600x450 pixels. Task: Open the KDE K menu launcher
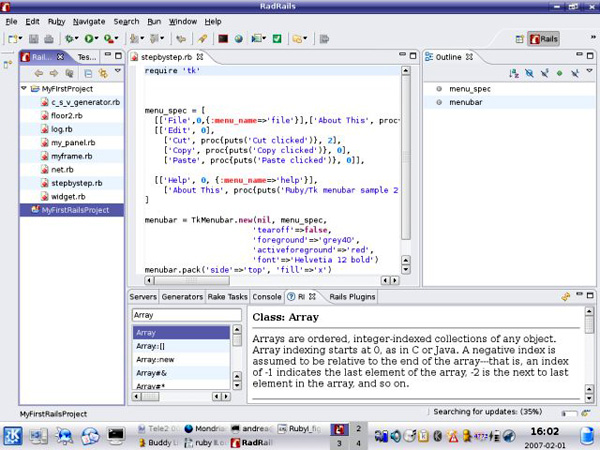tap(13, 436)
